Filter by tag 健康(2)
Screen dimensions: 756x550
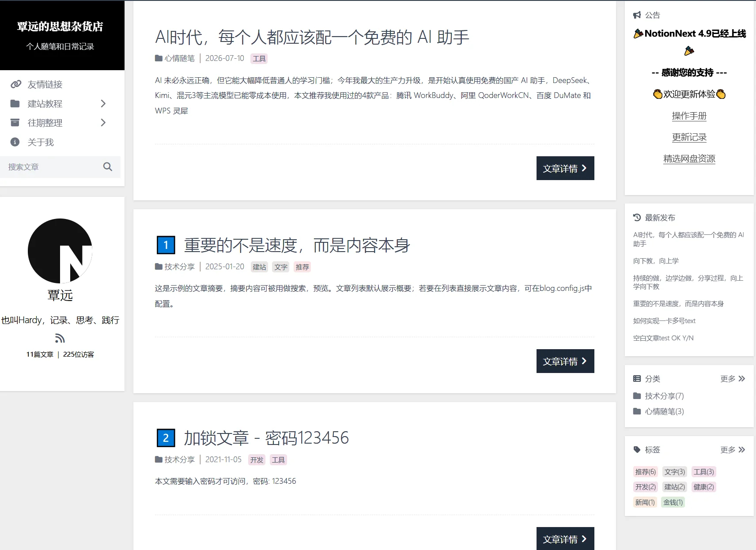click(704, 487)
